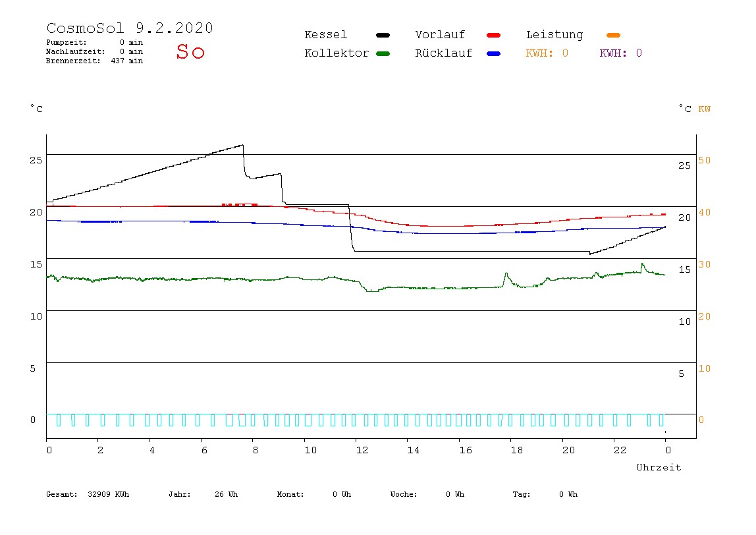756x535 pixels.
Task: Click the '18' hour tick on time axis
Action: click(516, 450)
